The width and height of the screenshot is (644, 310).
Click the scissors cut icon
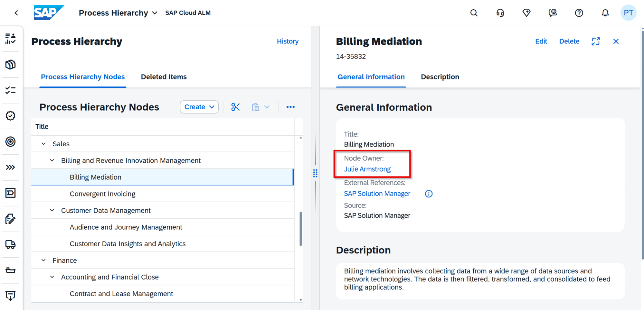[235, 107]
